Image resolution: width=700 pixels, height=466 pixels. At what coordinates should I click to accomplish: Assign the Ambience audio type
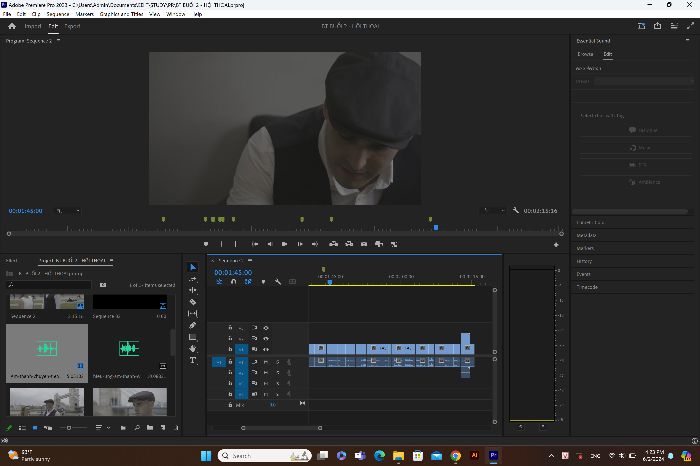(644, 182)
